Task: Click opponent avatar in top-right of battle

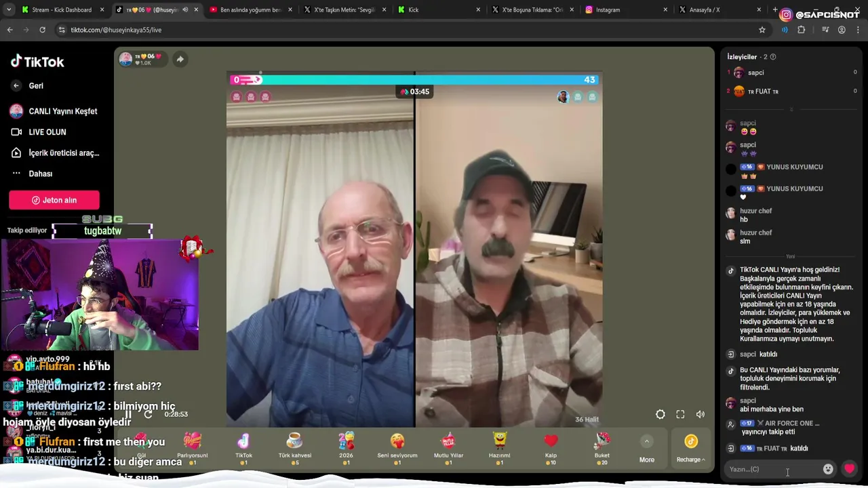Action: (563, 97)
